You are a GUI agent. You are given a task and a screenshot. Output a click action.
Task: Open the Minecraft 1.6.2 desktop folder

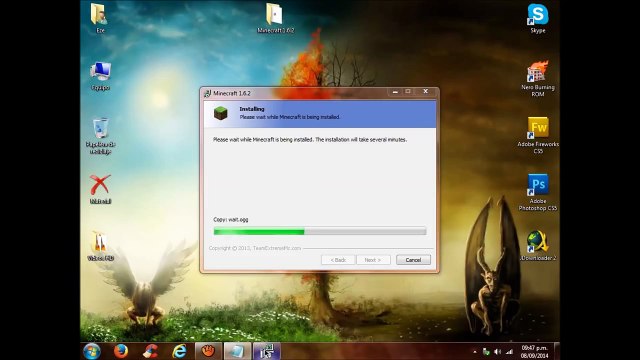pyautogui.click(x=276, y=18)
